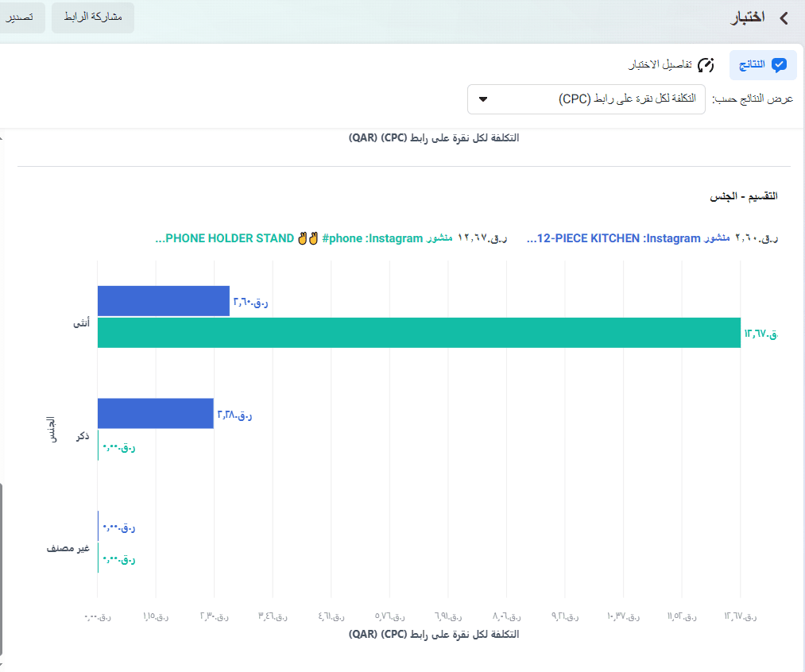Click the تصدير export button
This screenshot has height=672, width=805.
20,17
